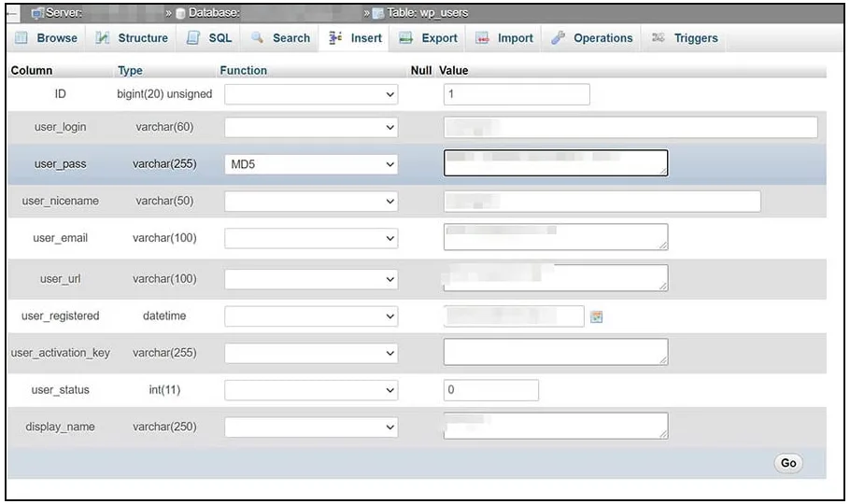Click the user_url value textarea
Screen dimensions: 850x504
point(556,277)
